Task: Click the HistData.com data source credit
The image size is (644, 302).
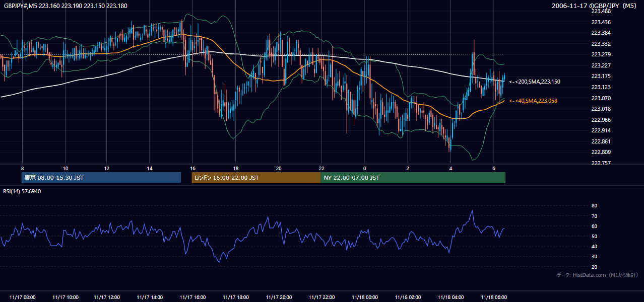Action: (598, 275)
